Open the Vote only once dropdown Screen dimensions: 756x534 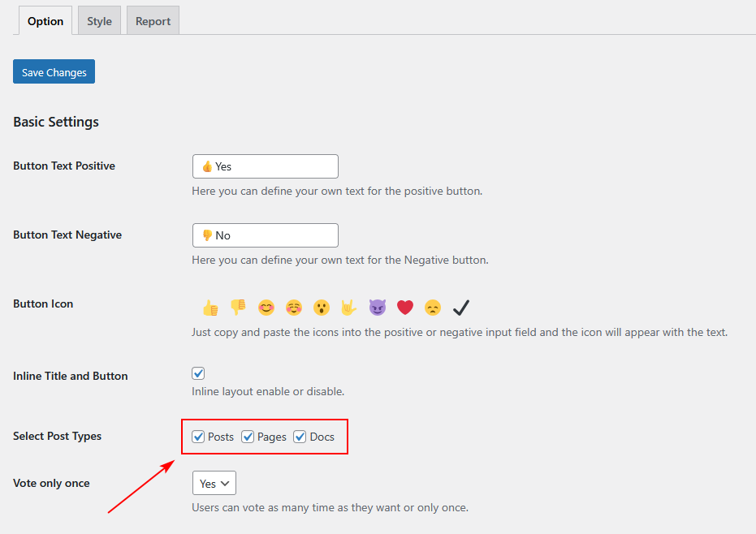coord(214,483)
